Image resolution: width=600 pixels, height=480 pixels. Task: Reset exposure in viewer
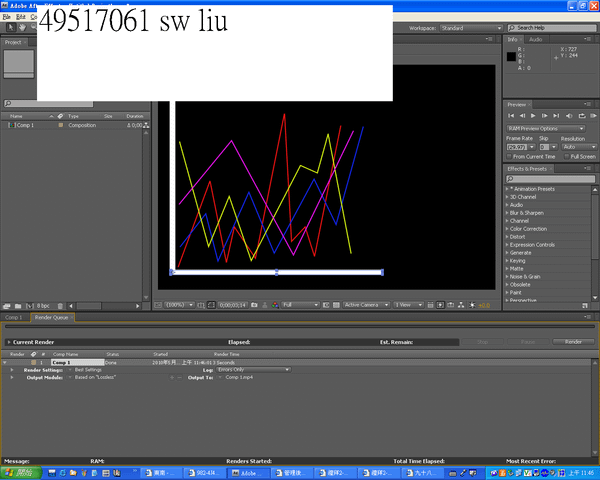[472, 305]
